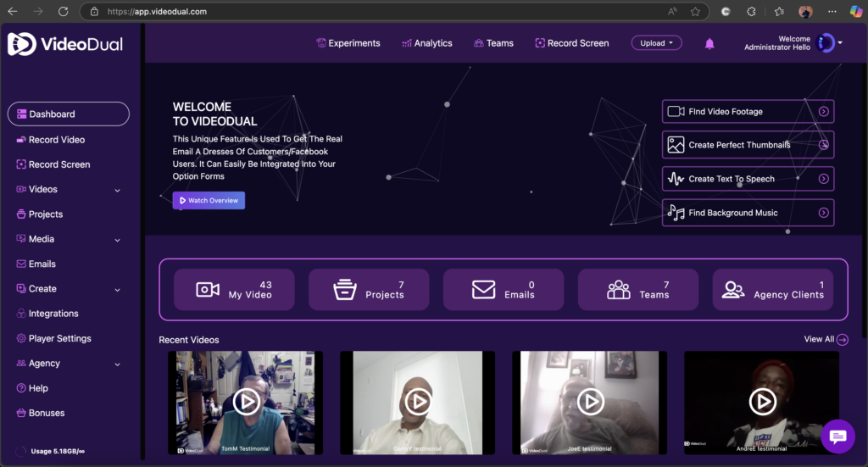This screenshot has width=868, height=467.
Task: Open Record Screen in top navigation
Action: pos(572,43)
